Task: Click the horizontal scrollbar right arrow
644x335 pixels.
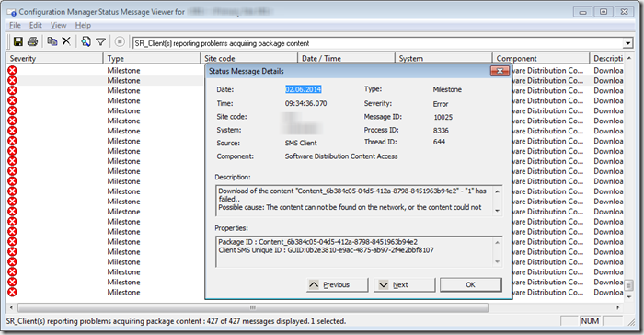Action: [617, 307]
